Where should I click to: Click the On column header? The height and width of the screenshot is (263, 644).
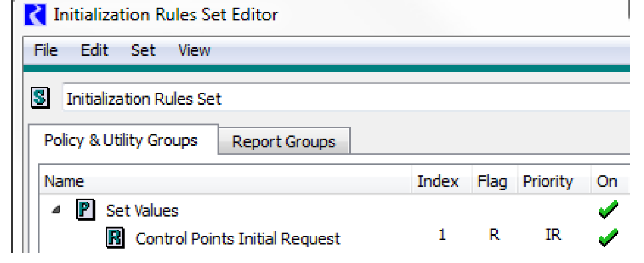coord(606,182)
